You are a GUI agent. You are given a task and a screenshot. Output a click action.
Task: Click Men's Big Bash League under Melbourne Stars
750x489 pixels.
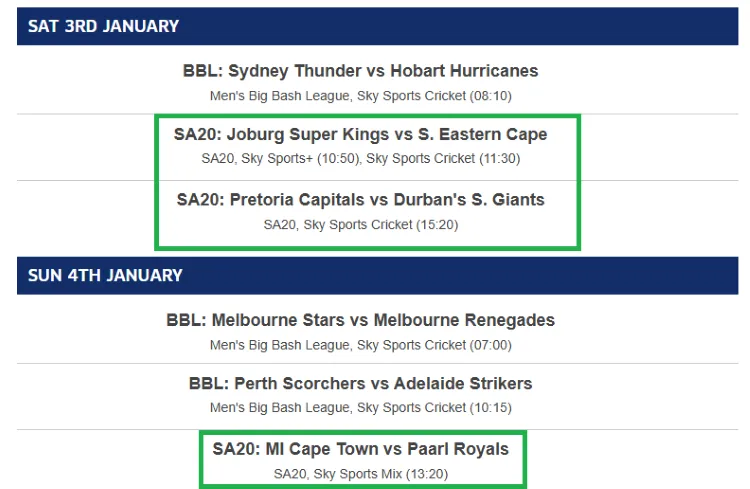[x=279, y=345]
